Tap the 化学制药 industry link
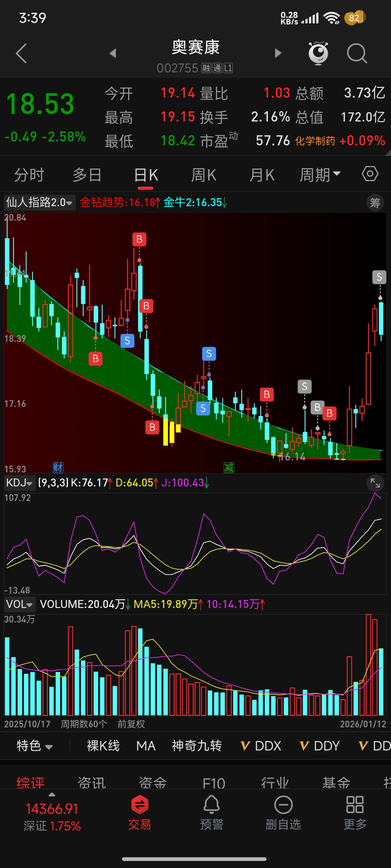 point(315,141)
